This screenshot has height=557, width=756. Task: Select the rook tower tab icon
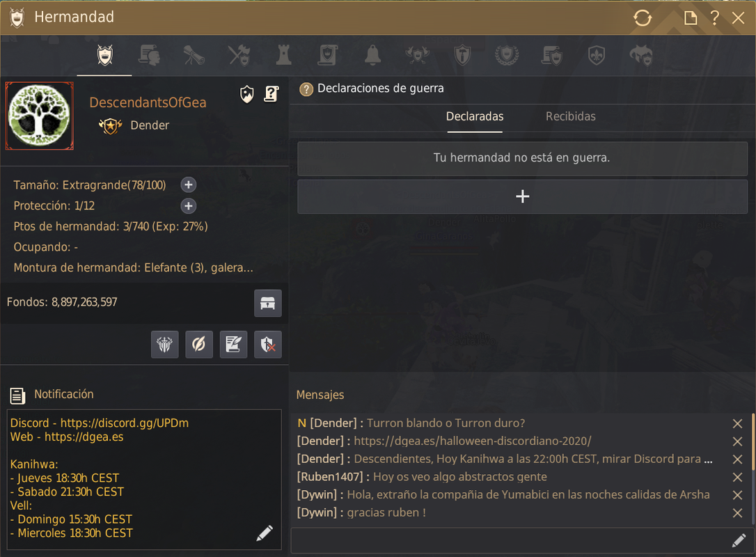283,56
